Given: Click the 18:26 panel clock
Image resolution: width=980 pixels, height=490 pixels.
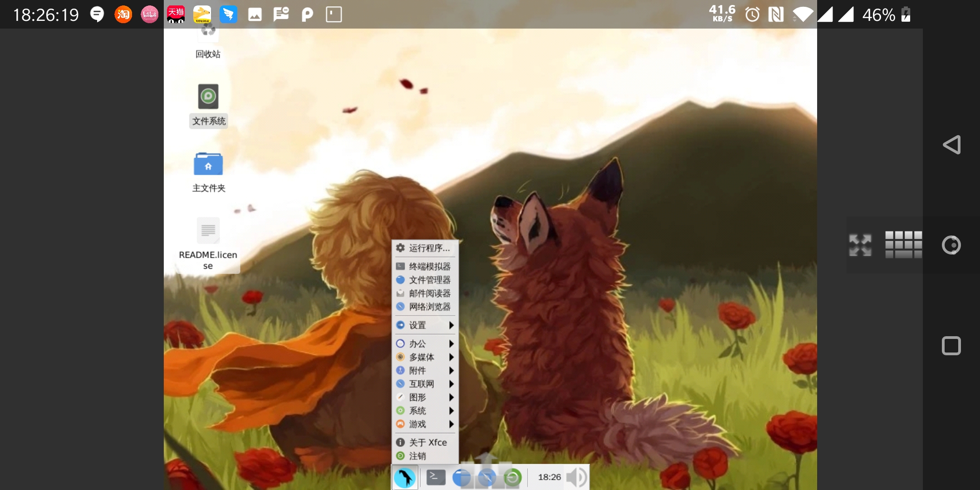Looking at the screenshot, I should [549, 477].
